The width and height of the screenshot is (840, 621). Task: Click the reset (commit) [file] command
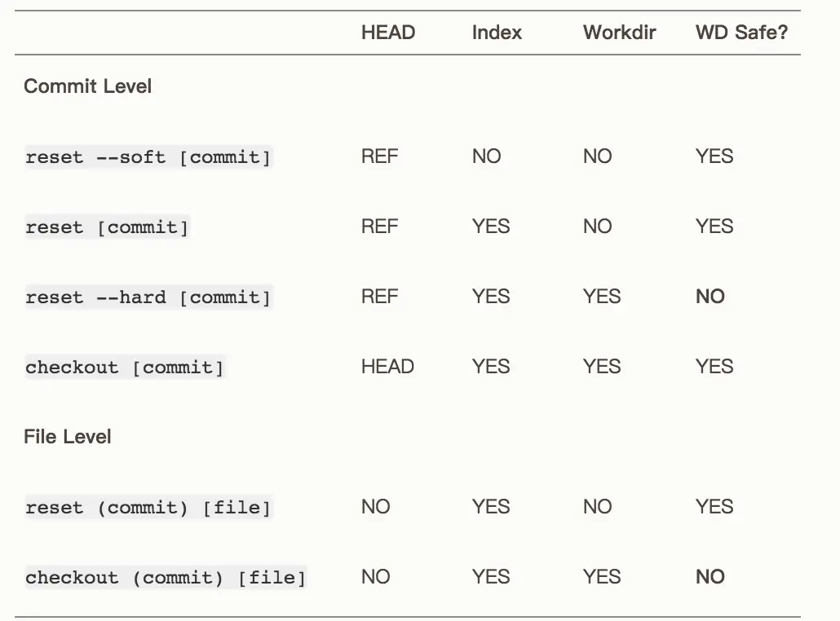[148, 508]
